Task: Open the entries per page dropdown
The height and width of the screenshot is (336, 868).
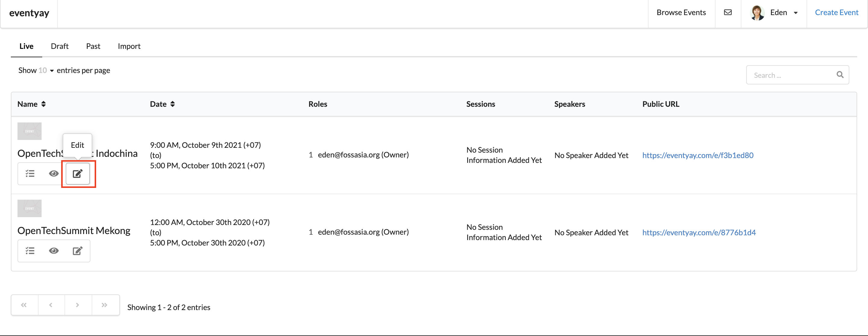Action: click(x=46, y=71)
